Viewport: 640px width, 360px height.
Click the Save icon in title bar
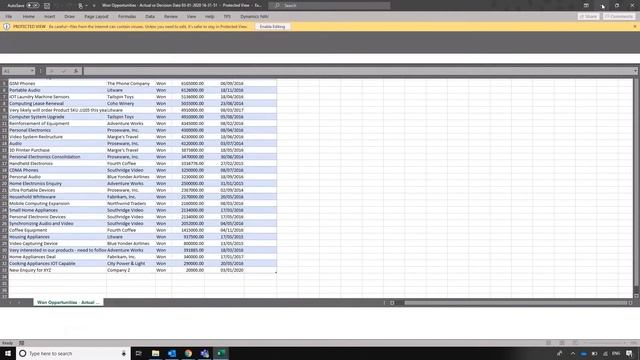pyautogui.click(x=47, y=6)
